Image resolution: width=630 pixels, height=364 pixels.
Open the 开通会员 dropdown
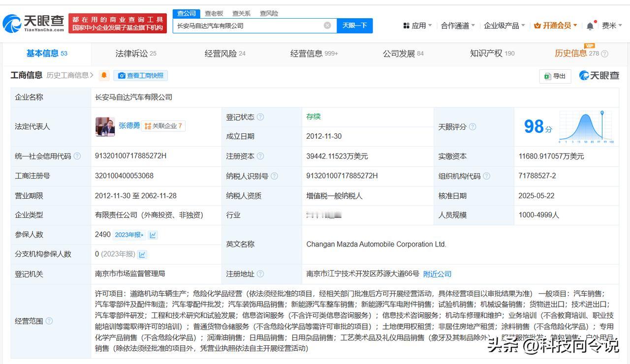pos(556,26)
